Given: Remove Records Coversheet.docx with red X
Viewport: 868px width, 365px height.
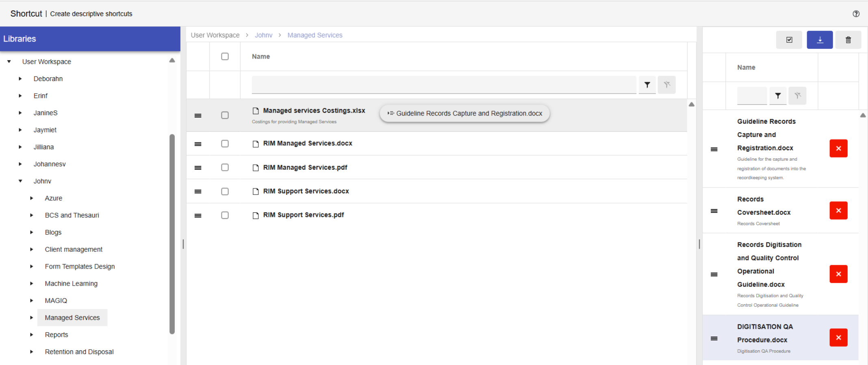Looking at the screenshot, I should coord(838,210).
